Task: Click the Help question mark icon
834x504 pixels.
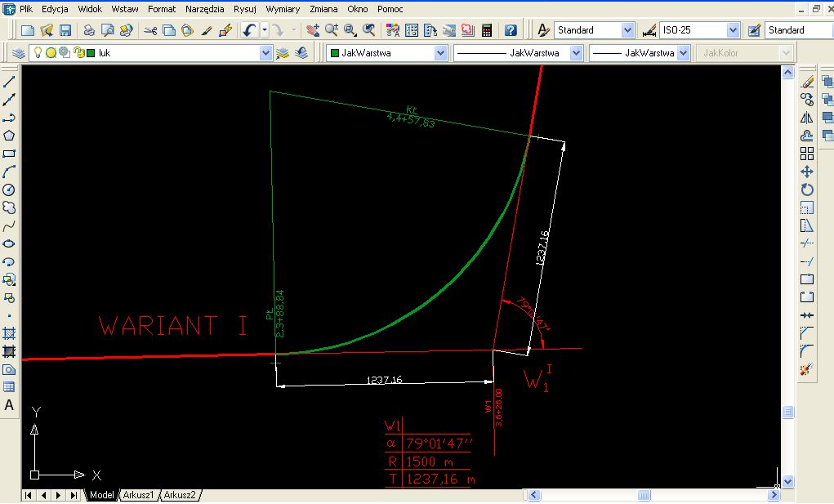Action: pos(511,30)
